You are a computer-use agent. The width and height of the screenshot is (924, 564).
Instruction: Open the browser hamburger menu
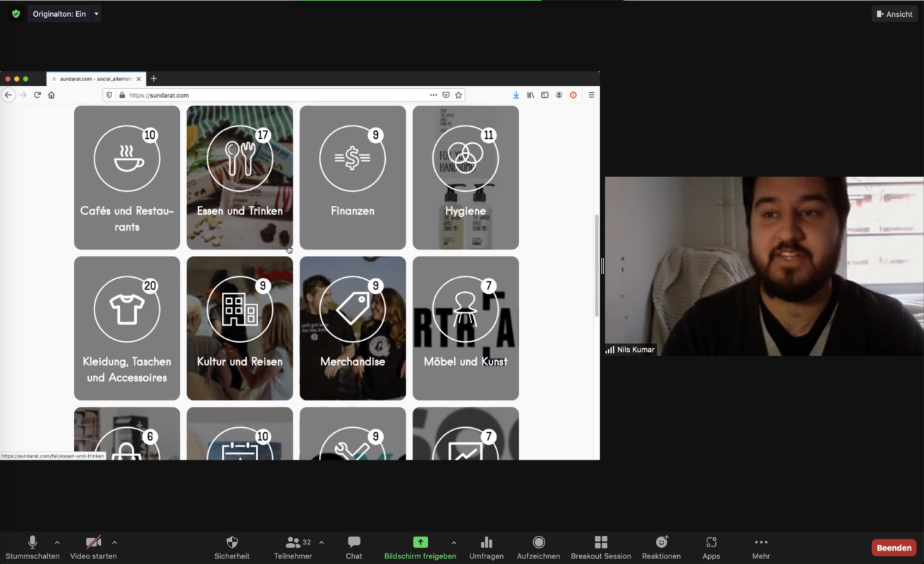(x=591, y=95)
